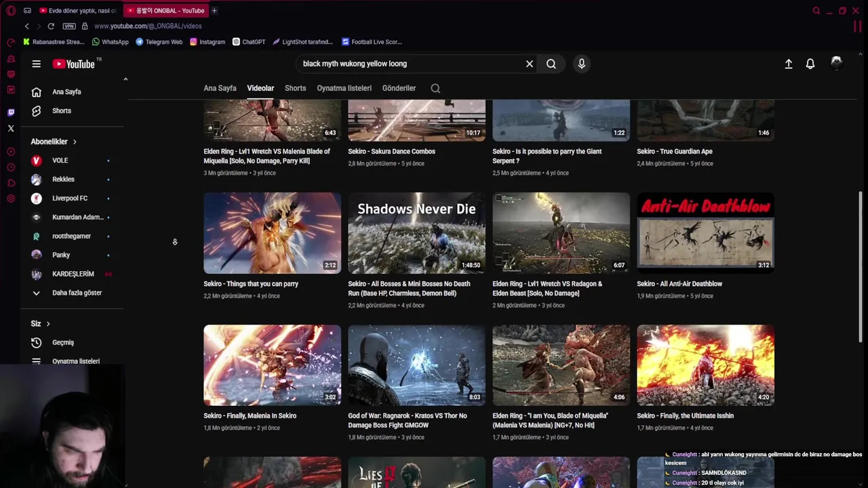The image size is (868, 488).
Task: Select the ONGBAL - YouTube browser tab
Action: point(166,11)
